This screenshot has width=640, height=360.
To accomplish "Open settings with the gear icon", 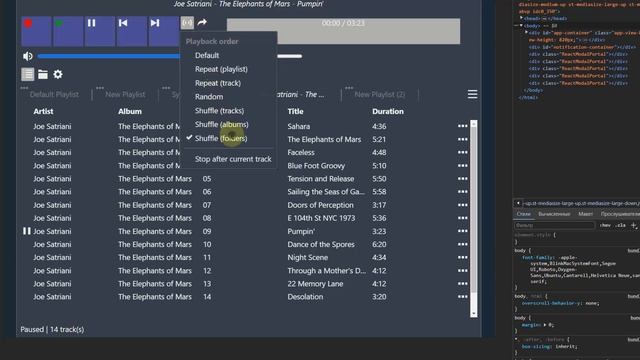I will pos(58,74).
